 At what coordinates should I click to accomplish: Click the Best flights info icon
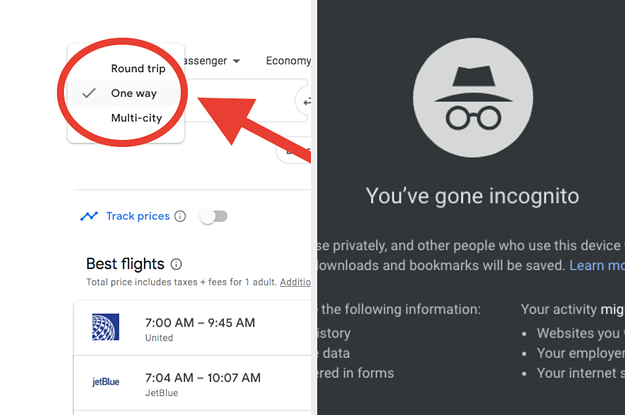click(x=176, y=264)
